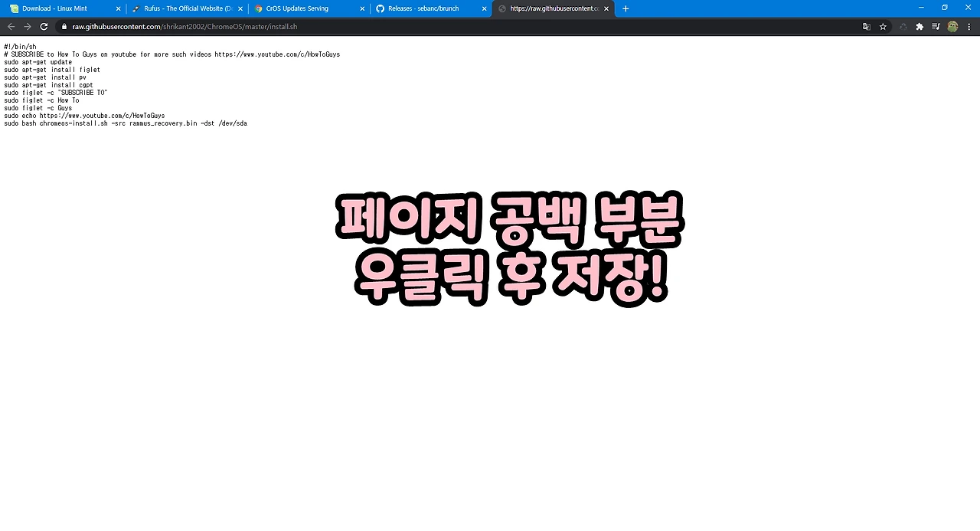This screenshot has width=980, height=531.
Task: Click the "sudo apt-get install pv" line
Action: coord(44,77)
